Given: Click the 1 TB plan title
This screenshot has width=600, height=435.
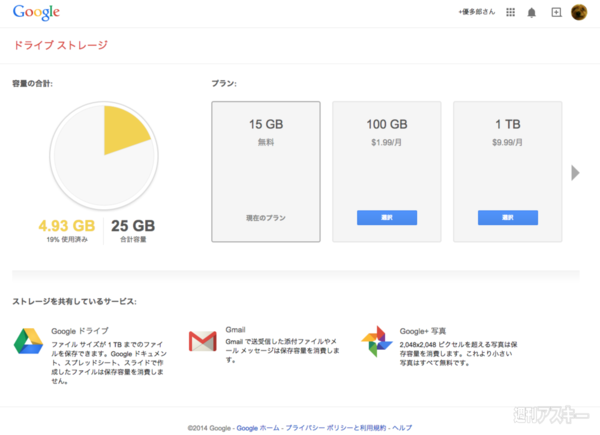Looking at the screenshot, I should (x=508, y=124).
